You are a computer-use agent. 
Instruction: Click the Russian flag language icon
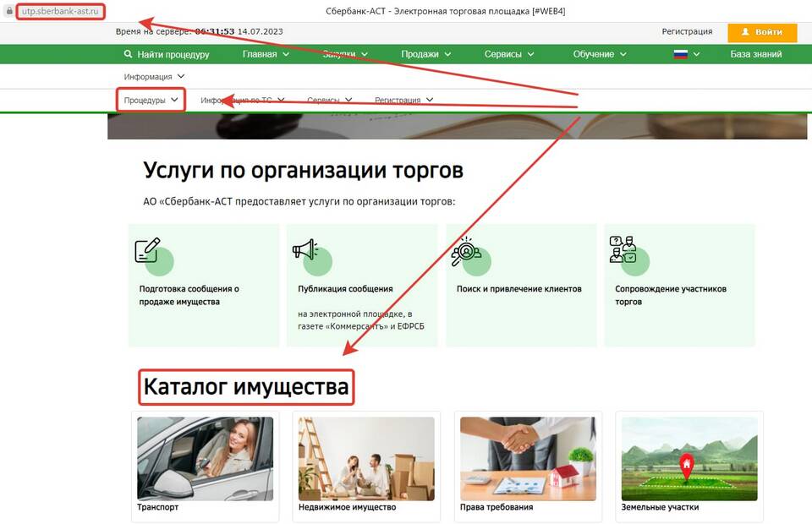tap(680, 54)
